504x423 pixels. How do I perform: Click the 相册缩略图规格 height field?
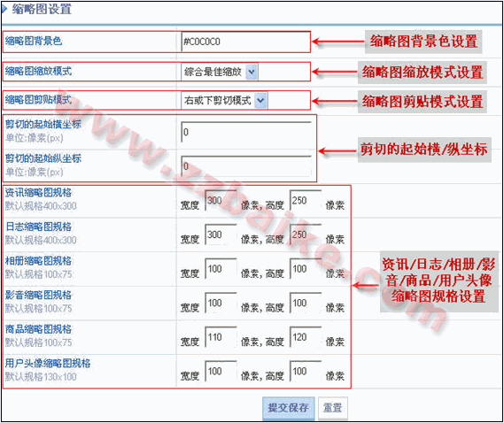306,269
